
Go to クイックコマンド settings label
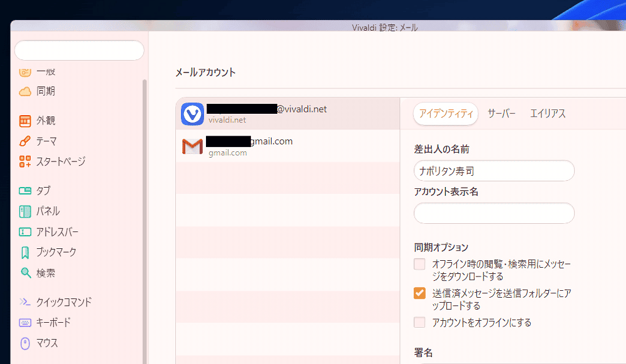click(x=64, y=302)
